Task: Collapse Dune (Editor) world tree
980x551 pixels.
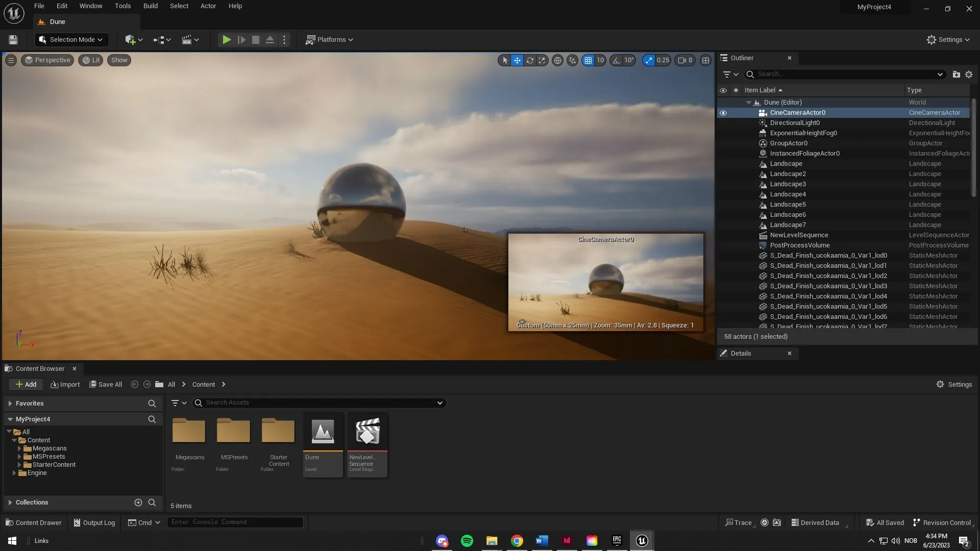Action: click(x=749, y=103)
